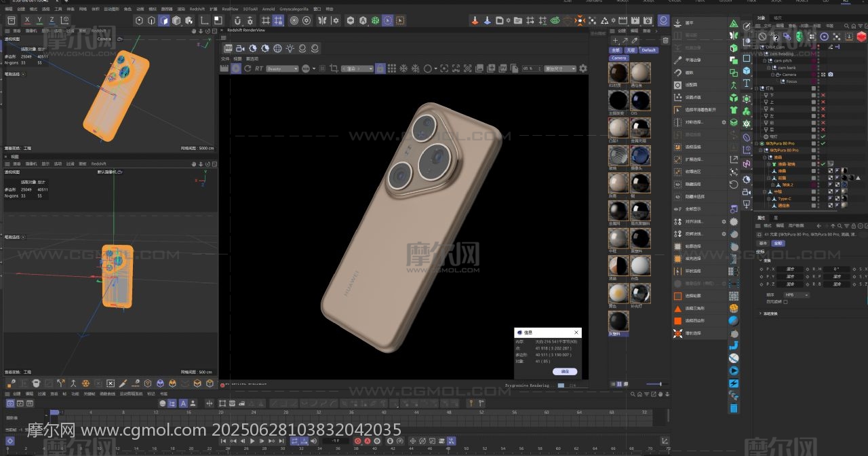Switch to the Default material tab
The height and width of the screenshot is (456, 868).
tap(649, 50)
